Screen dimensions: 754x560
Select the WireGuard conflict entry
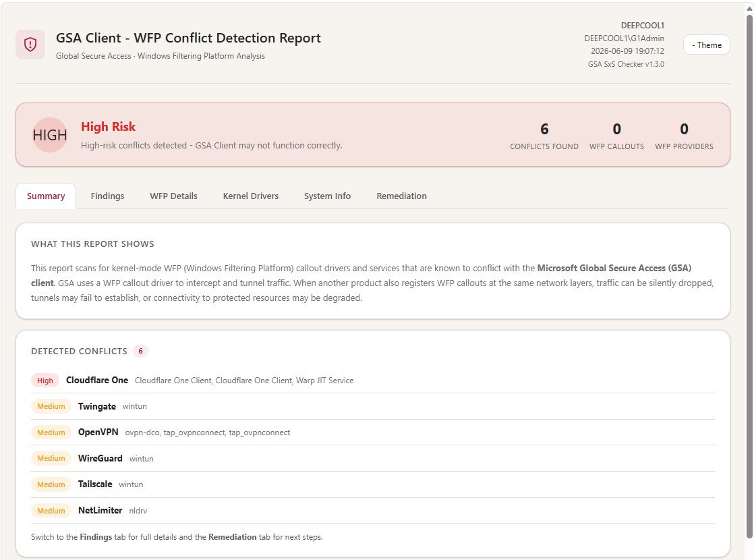point(373,458)
